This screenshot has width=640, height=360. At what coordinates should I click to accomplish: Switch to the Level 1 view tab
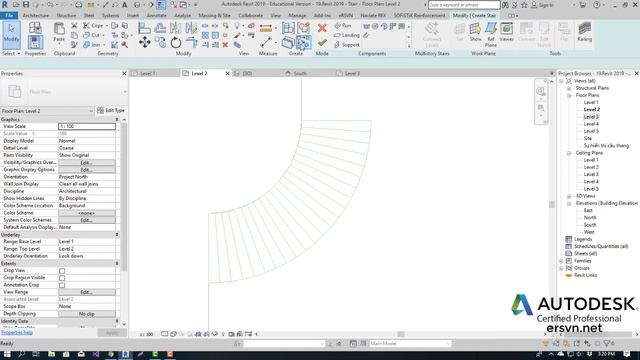pos(147,73)
